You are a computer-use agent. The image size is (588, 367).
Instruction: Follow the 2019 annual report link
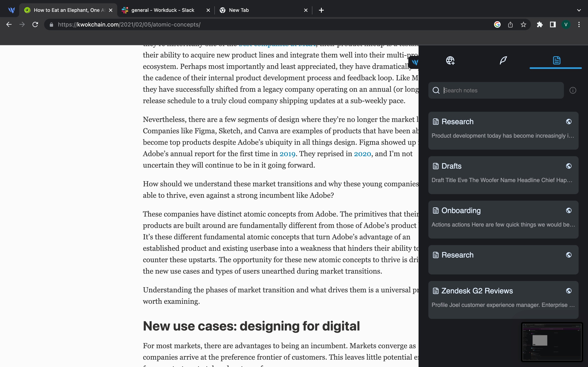[287, 154]
